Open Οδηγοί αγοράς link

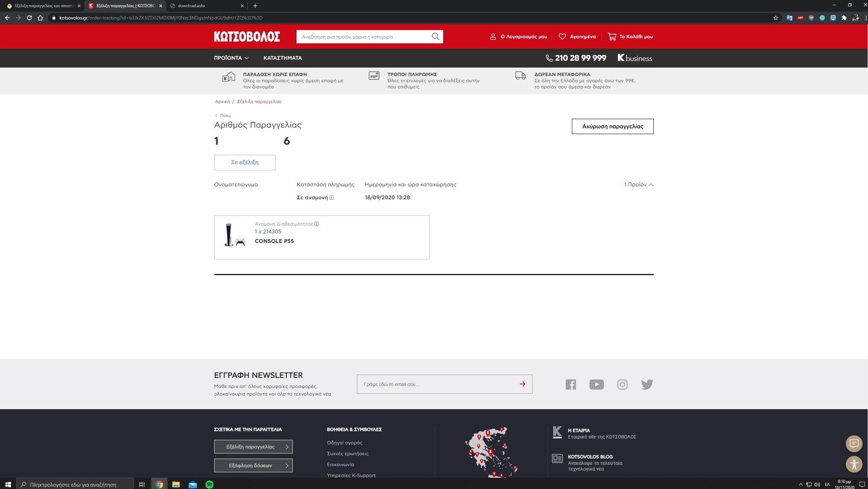pos(344,443)
